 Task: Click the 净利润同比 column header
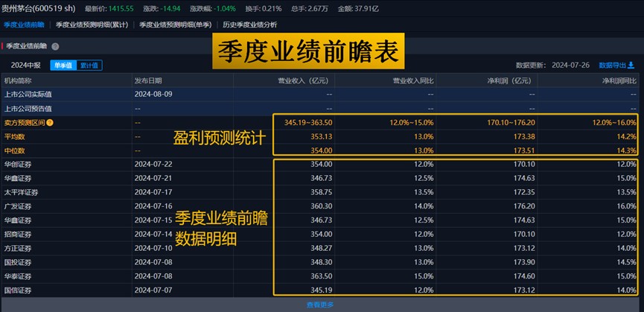(x=619, y=81)
